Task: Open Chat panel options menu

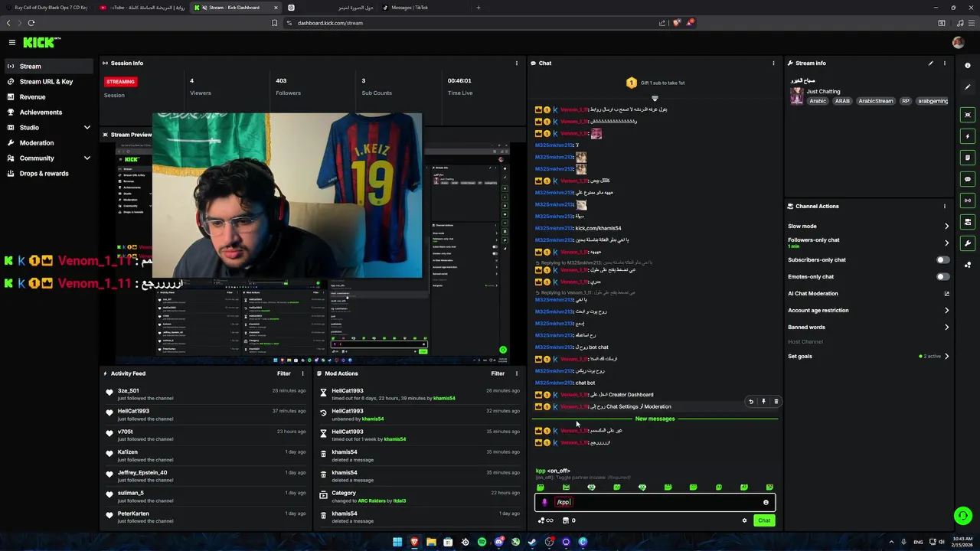Action: pos(773,64)
